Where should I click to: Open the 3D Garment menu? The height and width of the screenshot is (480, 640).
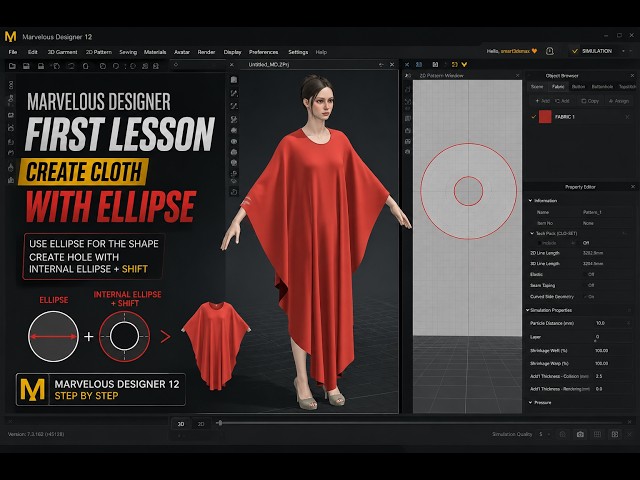point(62,52)
